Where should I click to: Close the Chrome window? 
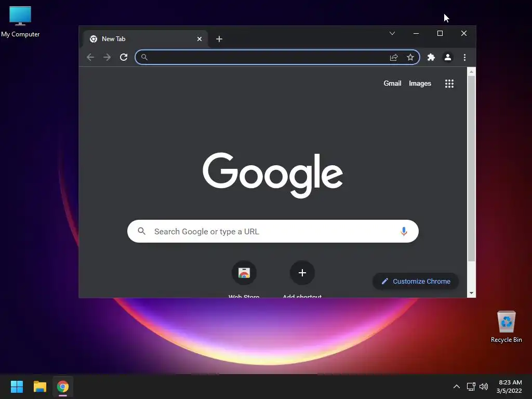464,33
